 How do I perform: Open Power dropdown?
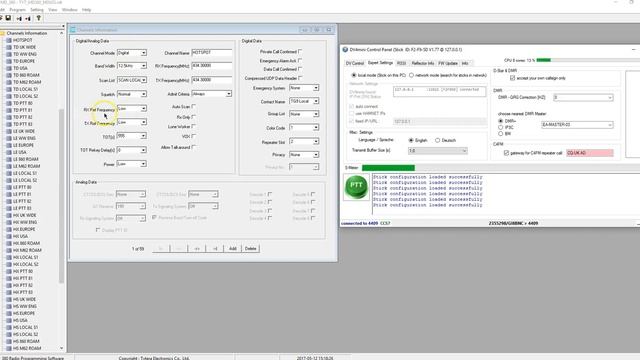(143, 164)
